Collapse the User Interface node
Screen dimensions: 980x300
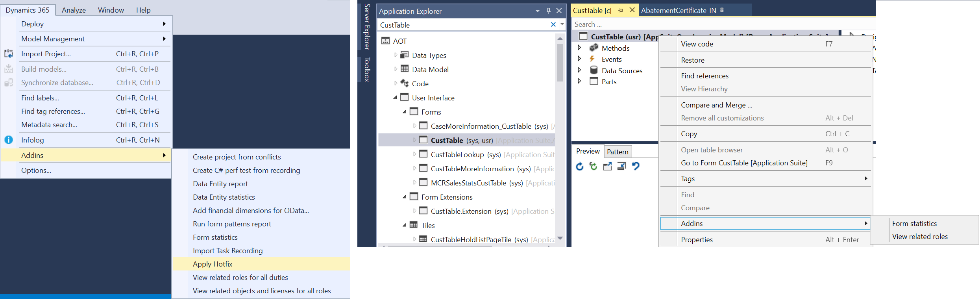click(x=395, y=98)
